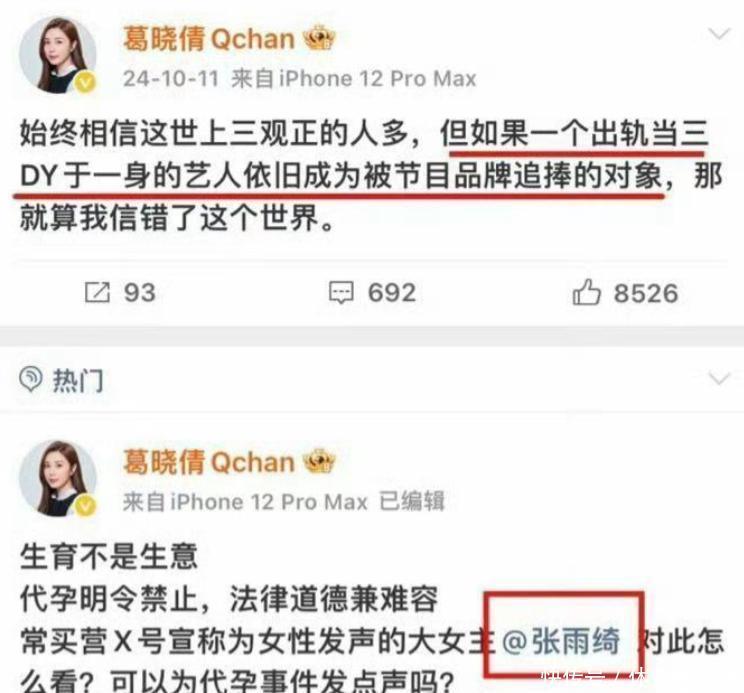This screenshot has height=693, width=744.
Task: Click repost count 93
Action: pos(140,292)
